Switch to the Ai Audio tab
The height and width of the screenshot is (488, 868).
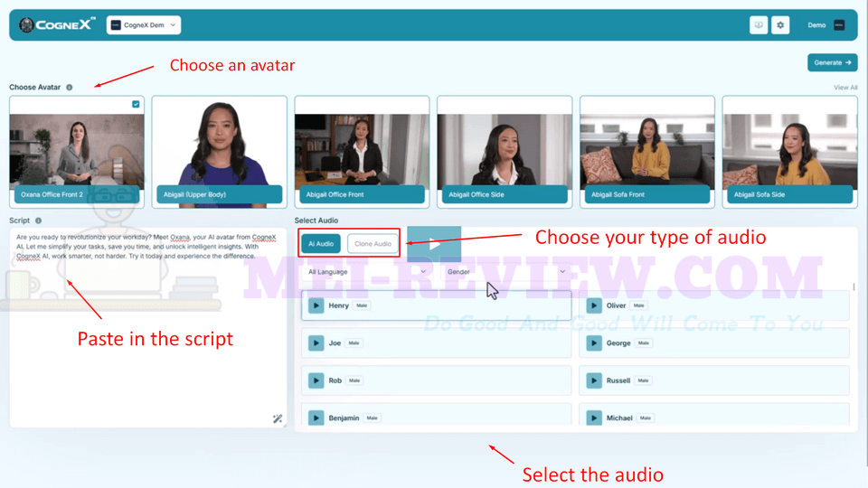(x=321, y=243)
